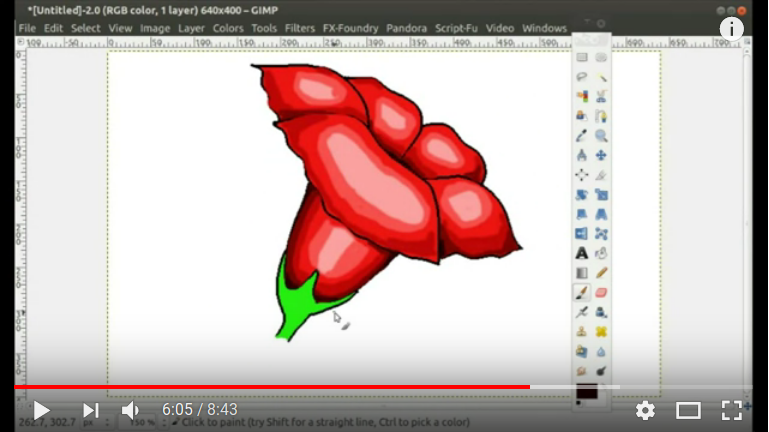Toggle theater mode view
The height and width of the screenshot is (432, 769).
coord(688,410)
